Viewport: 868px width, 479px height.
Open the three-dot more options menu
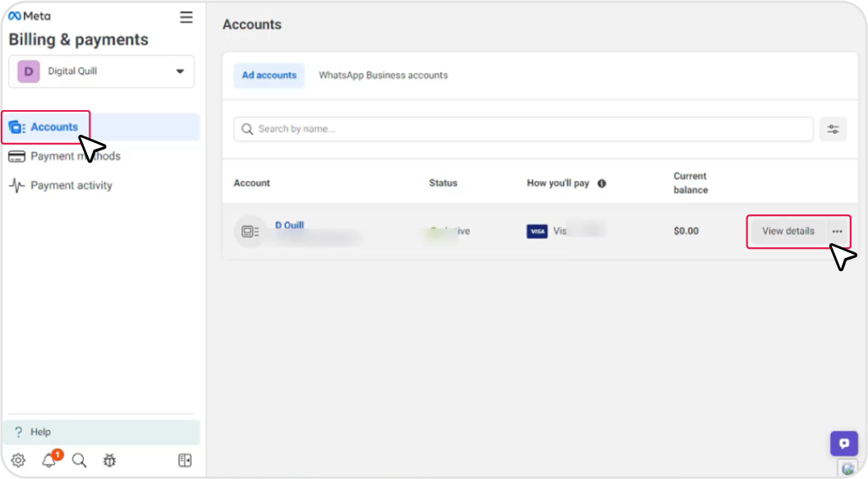(837, 231)
